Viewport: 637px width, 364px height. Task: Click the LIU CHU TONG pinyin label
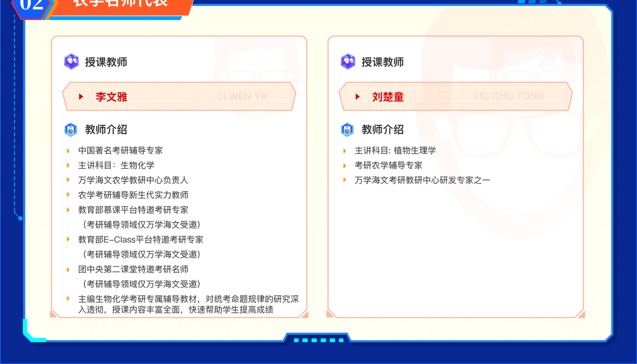509,96
